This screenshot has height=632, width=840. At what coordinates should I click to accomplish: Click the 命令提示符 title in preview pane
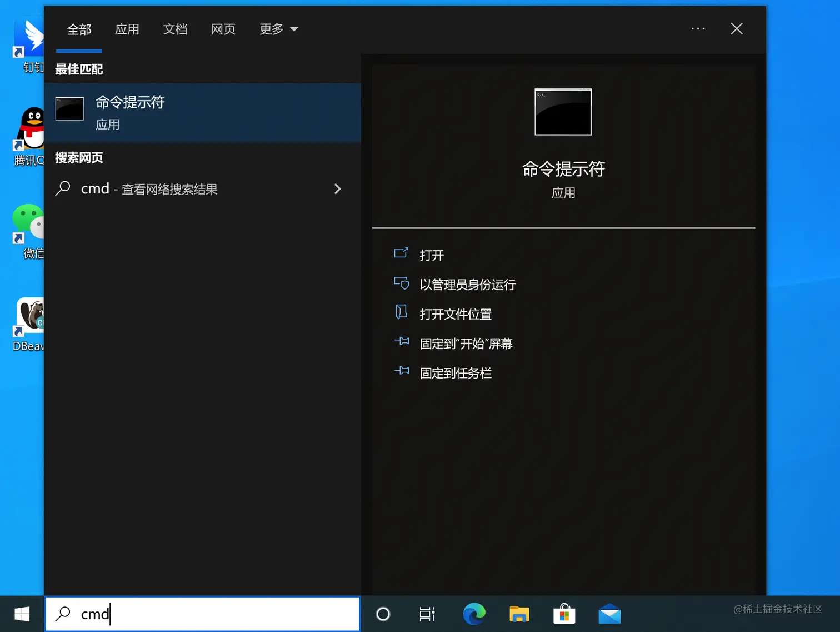(563, 169)
